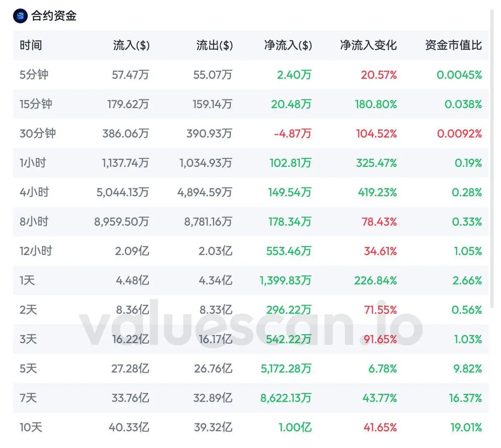The width and height of the screenshot is (501, 448).
Task: Select the 1天 row label
Action: pyautogui.click(x=27, y=280)
